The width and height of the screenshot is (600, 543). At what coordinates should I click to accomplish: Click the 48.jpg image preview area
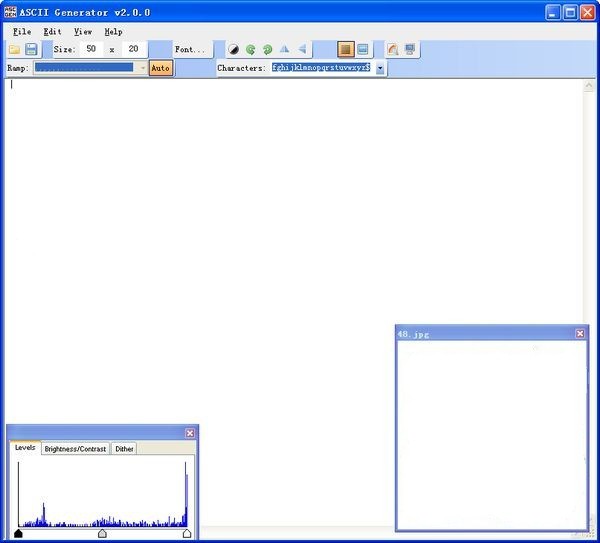[492, 435]
